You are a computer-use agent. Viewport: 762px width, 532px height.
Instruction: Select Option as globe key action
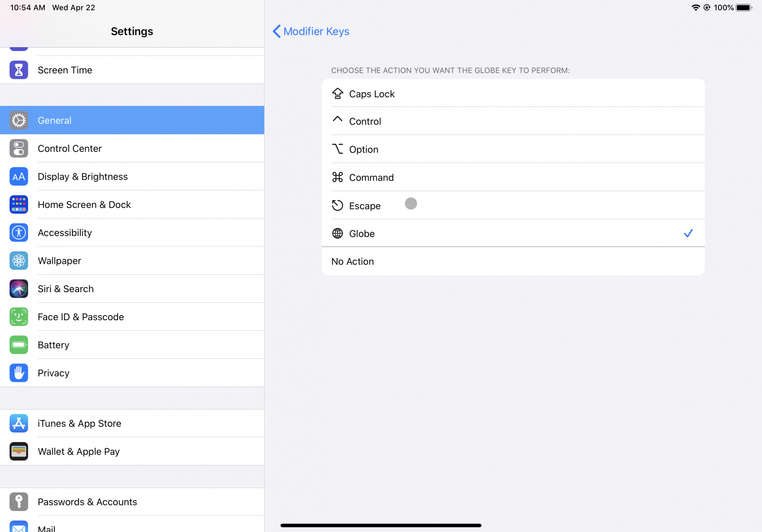click(513, 149)
